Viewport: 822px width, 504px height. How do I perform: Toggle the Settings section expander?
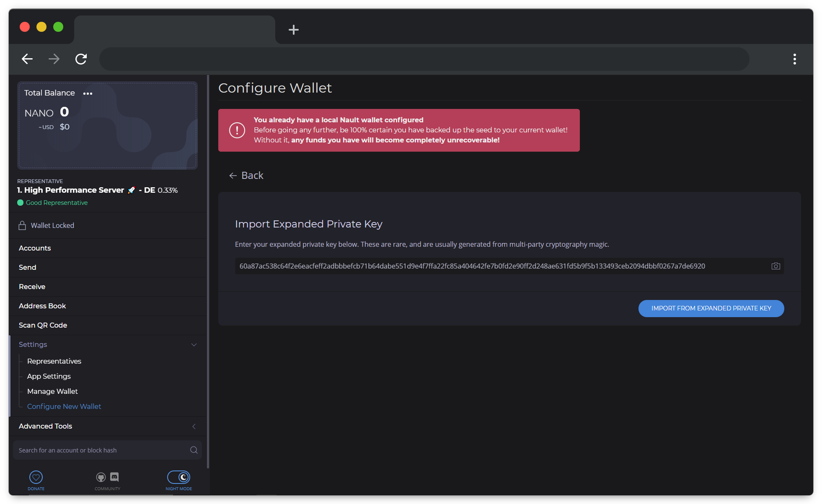coord(194,344)
